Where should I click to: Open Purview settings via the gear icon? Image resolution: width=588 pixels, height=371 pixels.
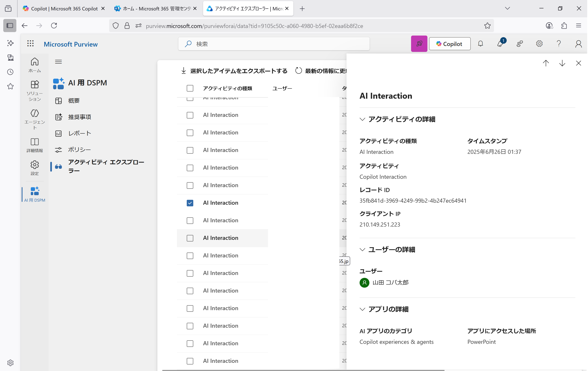point(539,44)
